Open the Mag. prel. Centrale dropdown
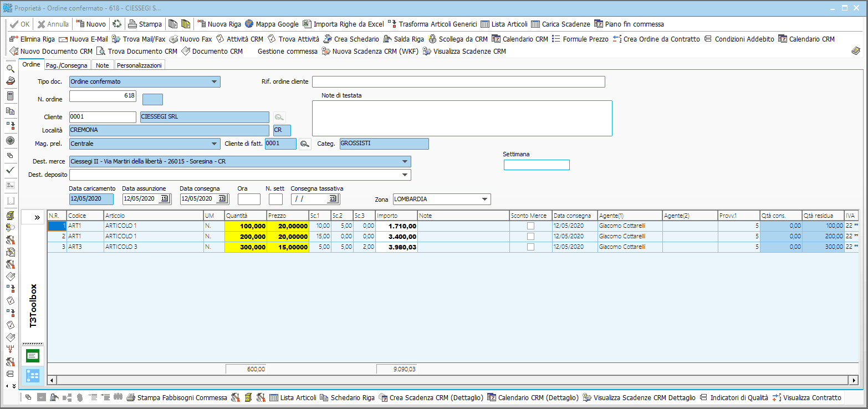This screenshot has width=868, height=409. 214,144
